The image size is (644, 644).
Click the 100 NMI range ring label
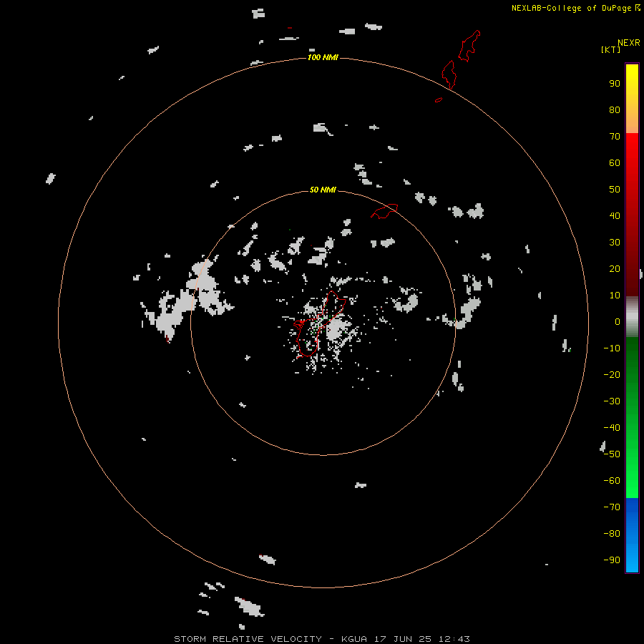(323, 57)
